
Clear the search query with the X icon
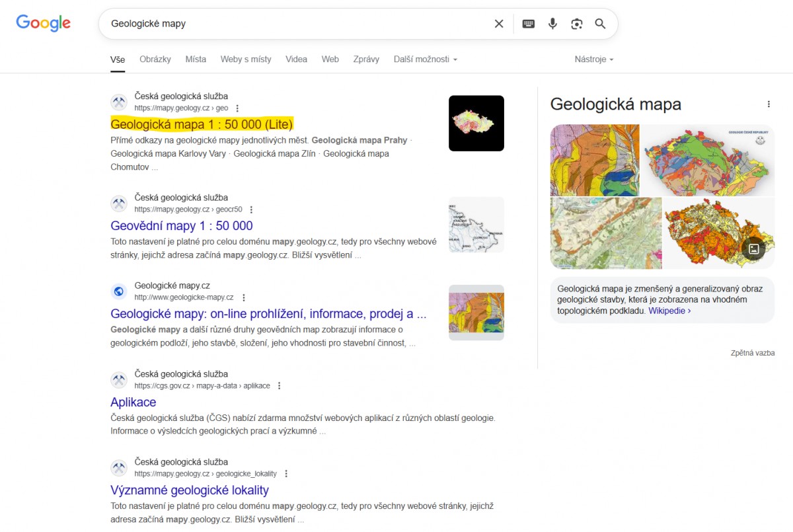pyautogui.click(x=499, y=24)
